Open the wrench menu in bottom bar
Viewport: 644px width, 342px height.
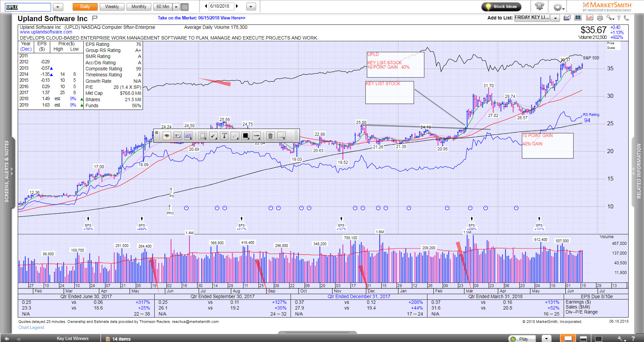(621, 339)
